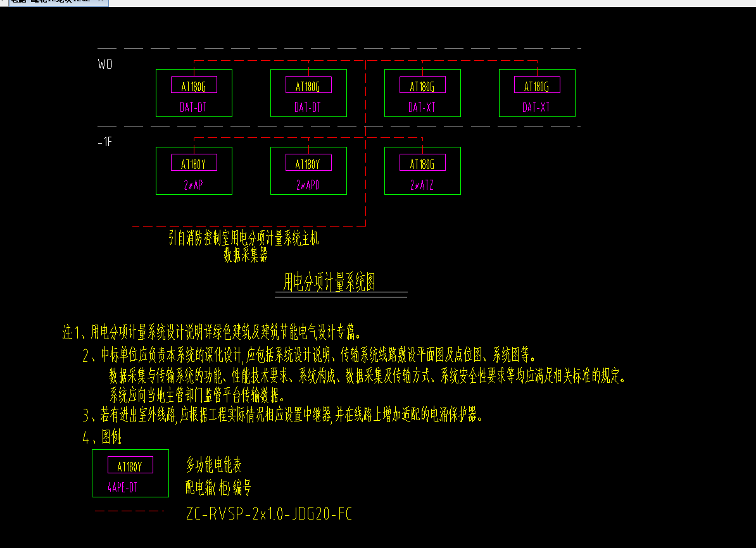This screenshot has width=756, height=548.
Task: Select the line 系统应向当地主管部门监管平台传输数据
Action: (197, 395)
